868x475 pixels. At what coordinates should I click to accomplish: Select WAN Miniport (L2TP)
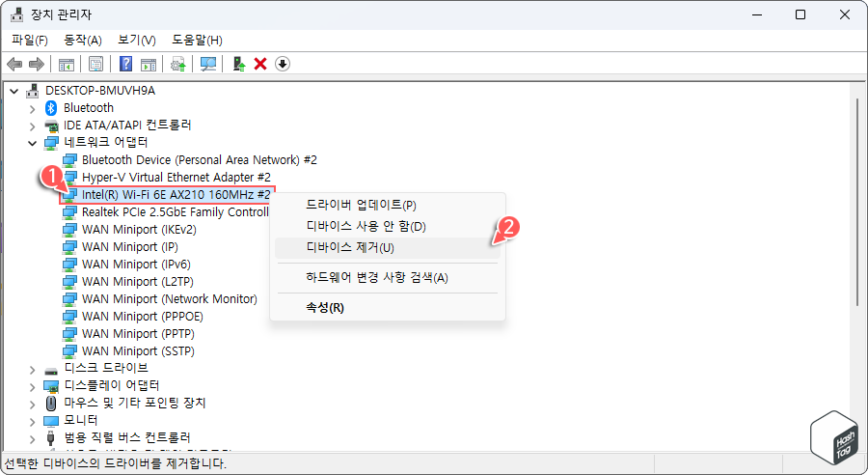pyautogui.click(x=138, y=282)
